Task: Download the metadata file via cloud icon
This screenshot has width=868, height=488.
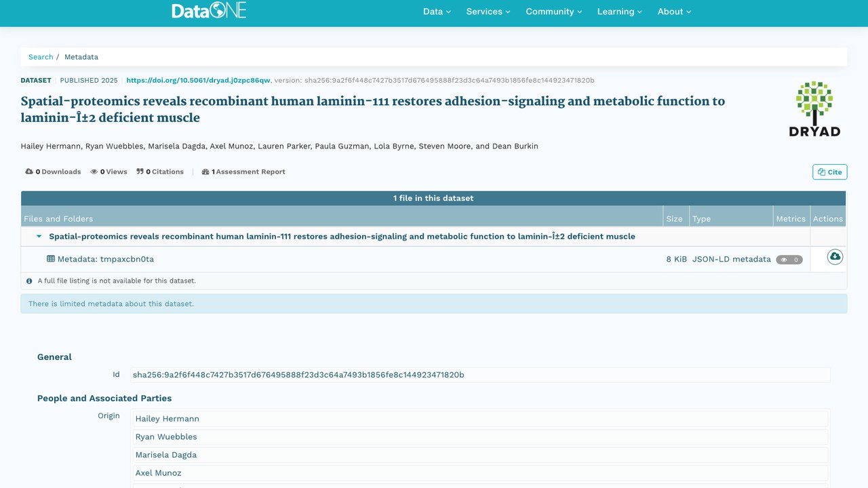Action: click(x=835, y=257)
